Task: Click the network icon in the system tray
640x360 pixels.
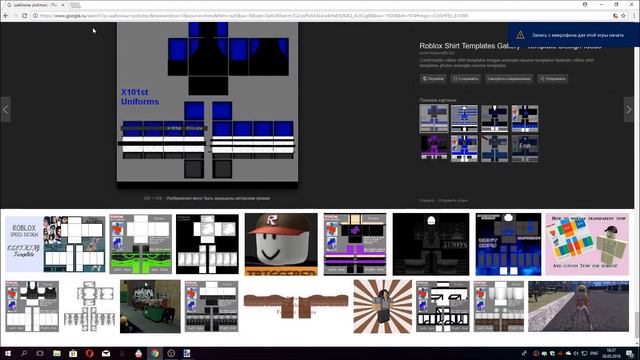Action: (584, 353)
